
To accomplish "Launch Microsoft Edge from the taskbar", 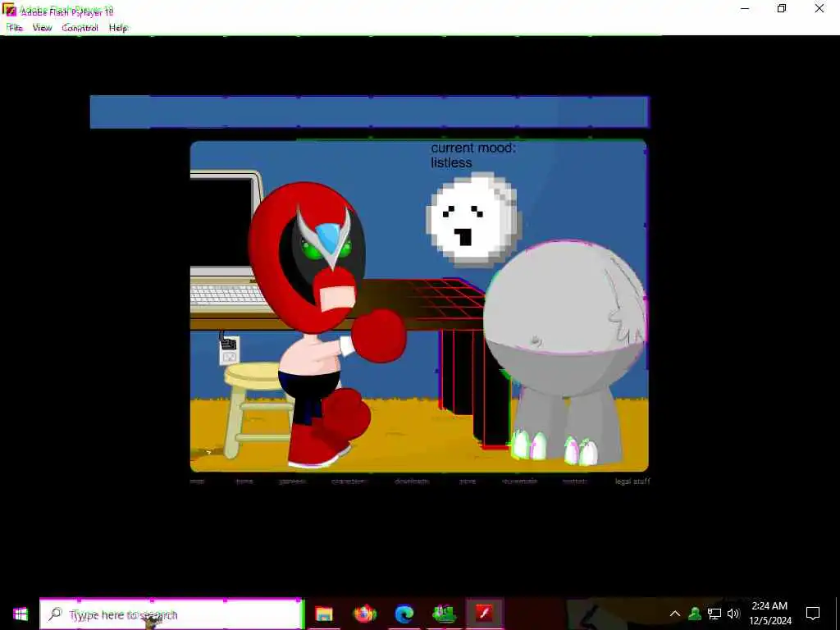I will (404, 614).
